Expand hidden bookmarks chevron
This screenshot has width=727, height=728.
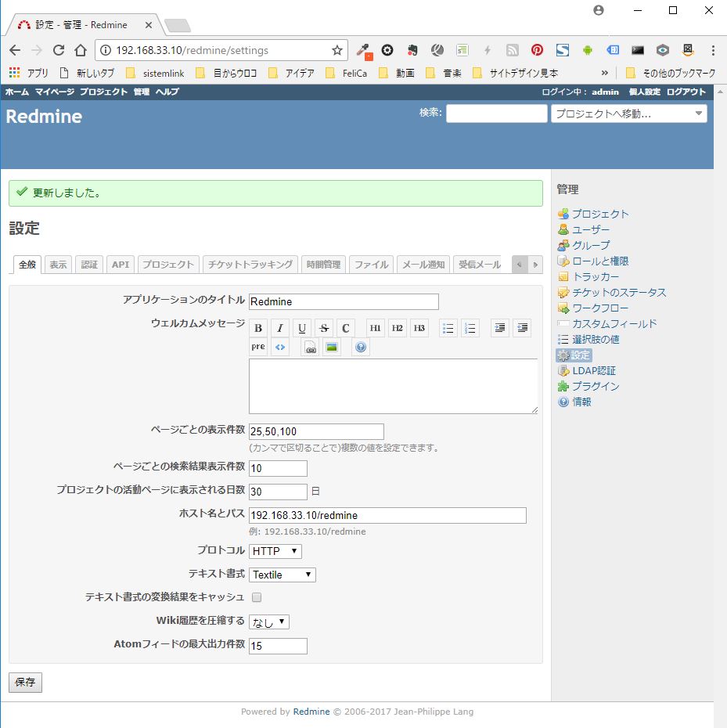coord(604,73)
